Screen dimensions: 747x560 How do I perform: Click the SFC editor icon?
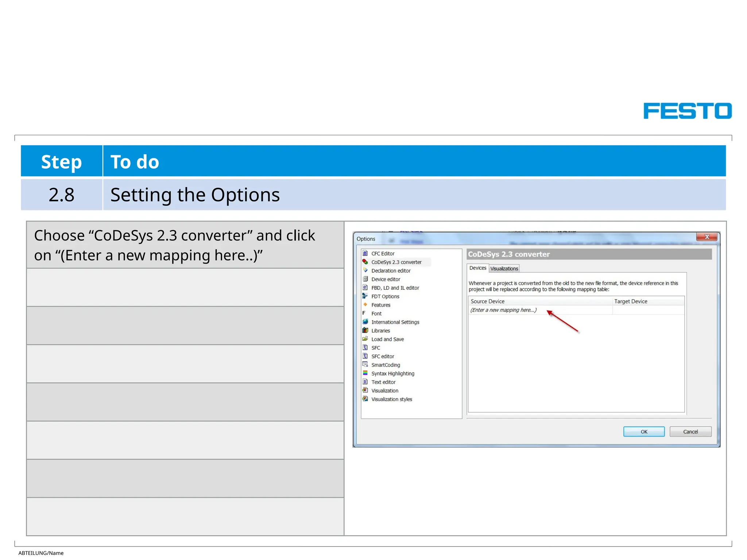365,356
